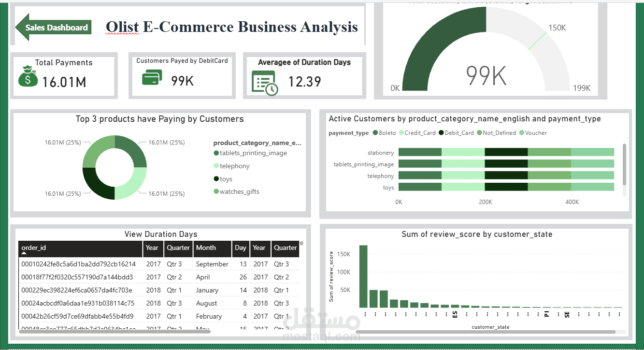The image size is (644, 350).
Task: Click the toys bar axis label
Action: tap(388, 188)
